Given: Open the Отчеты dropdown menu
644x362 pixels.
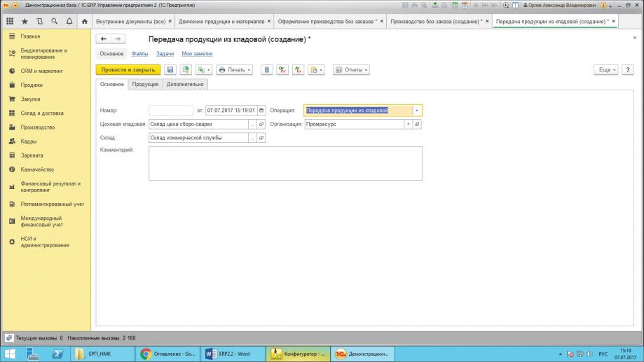Looking at the screenshot, I should coord(351,70).
